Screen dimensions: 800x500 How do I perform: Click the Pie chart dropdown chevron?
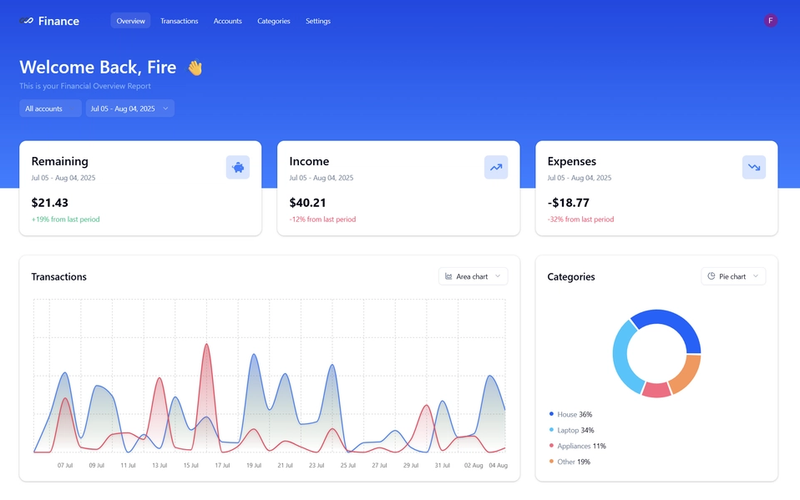[x=756, y=277]
